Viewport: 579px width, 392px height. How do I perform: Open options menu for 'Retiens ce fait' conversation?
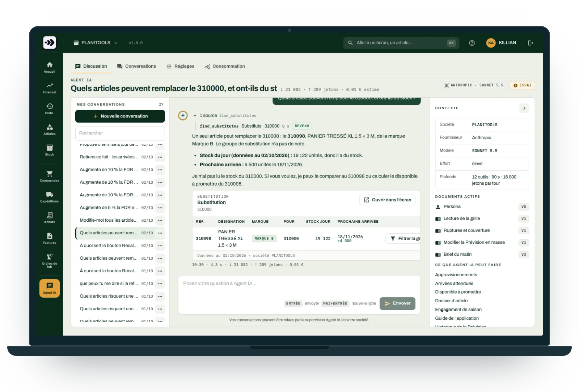[x=160, y=157]
